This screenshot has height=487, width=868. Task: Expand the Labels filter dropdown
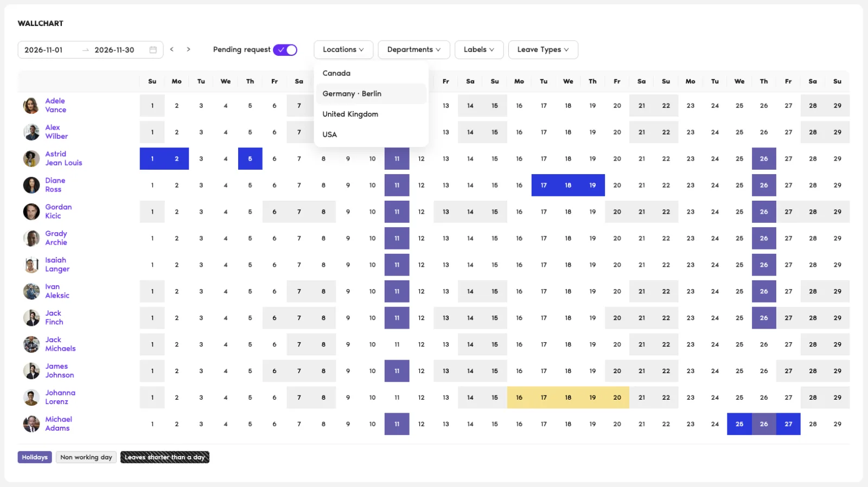pyautogui.click(x=479, y=50)
